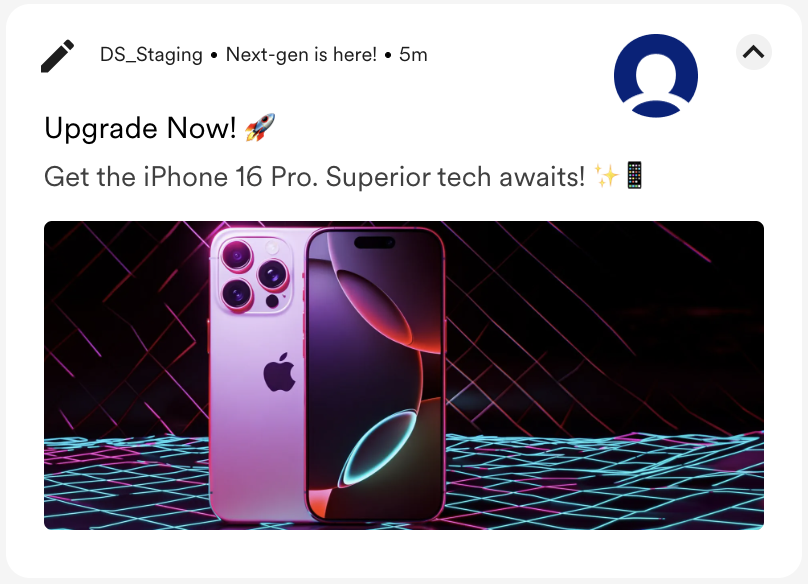Click the mobile phone emoji in the message

(x=634, y=176)
